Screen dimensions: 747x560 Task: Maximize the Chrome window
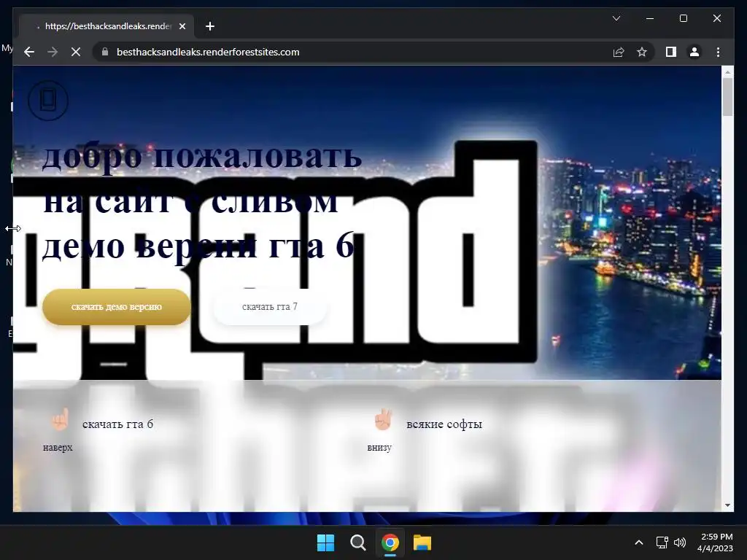(x=683, y=18)
